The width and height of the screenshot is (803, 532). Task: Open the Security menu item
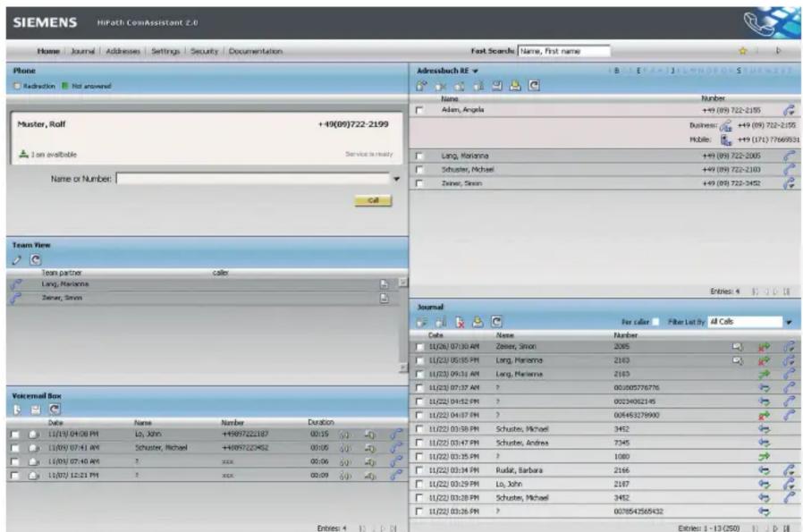(x=204, y=51)
